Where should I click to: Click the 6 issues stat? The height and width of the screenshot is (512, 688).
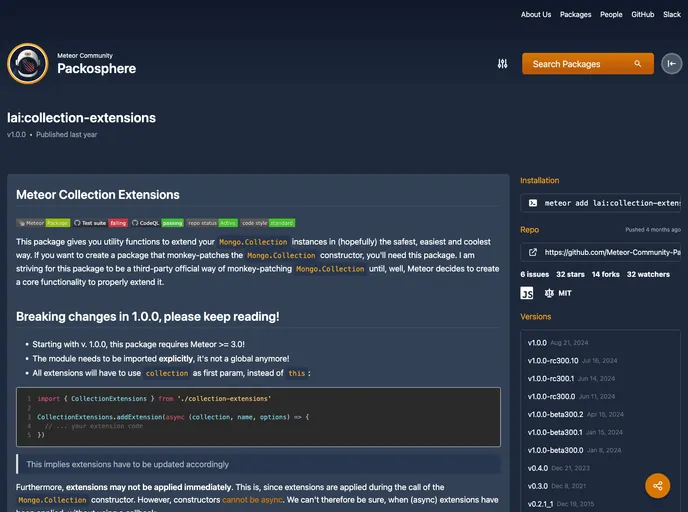(x=534, y=274)
